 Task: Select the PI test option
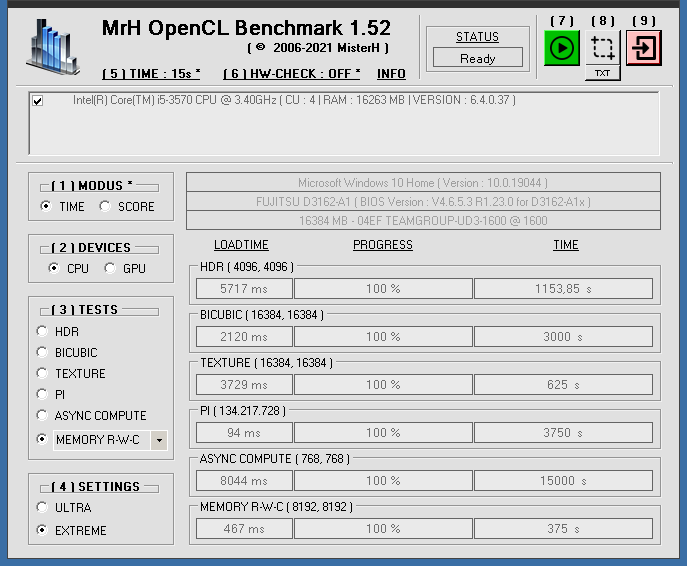click(42, 394)
